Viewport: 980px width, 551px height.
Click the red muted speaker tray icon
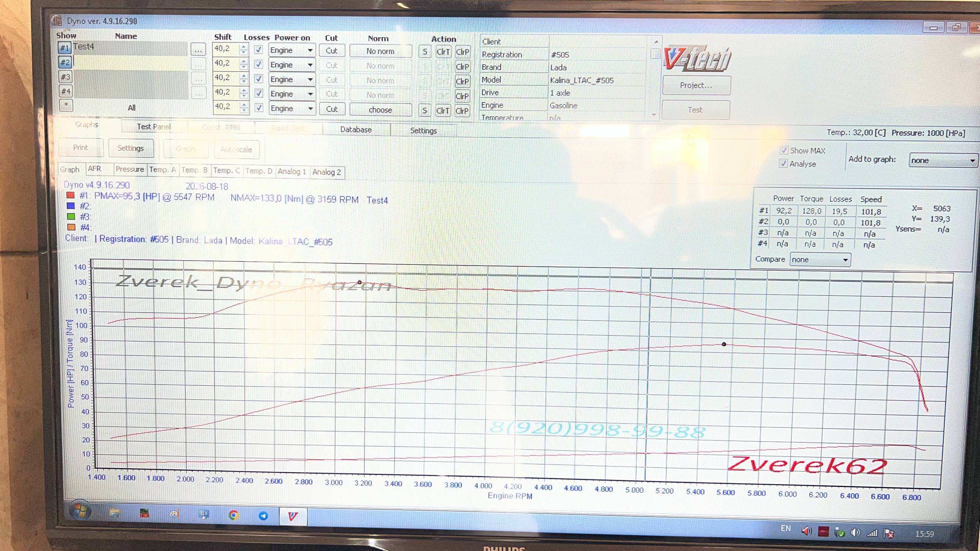(807, 530)
